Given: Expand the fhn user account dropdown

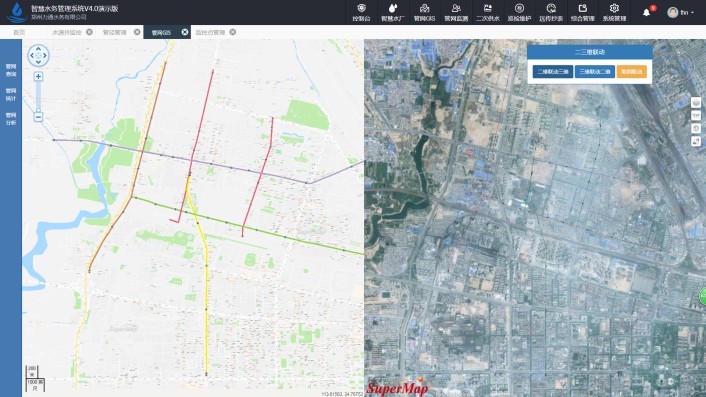Looking at the screenshot, I should coord(680,12).
